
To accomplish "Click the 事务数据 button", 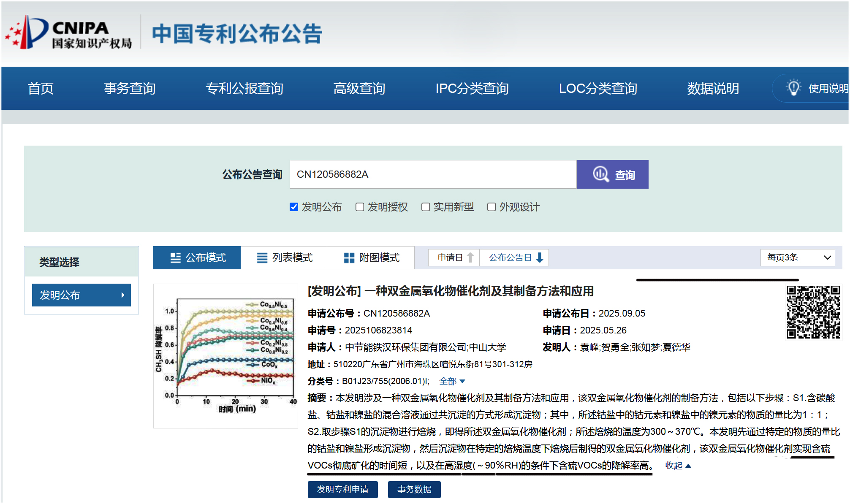I will pyautogui.click(x=414, y=489).
